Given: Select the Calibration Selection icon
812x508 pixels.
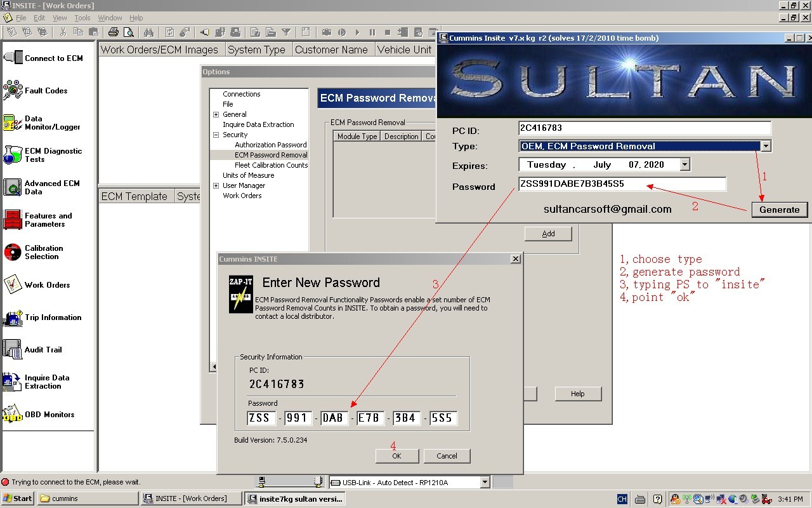Looking at the screenshot, I should pos(13,252).
